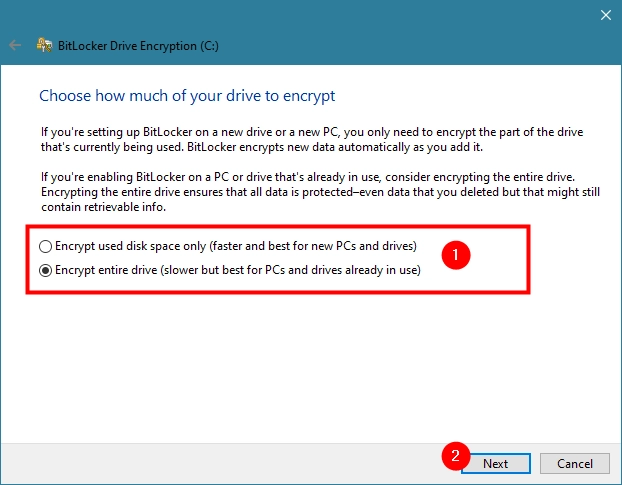The image size is (622, 485).
Task: Click the Next button
Action: pos(495,464)
